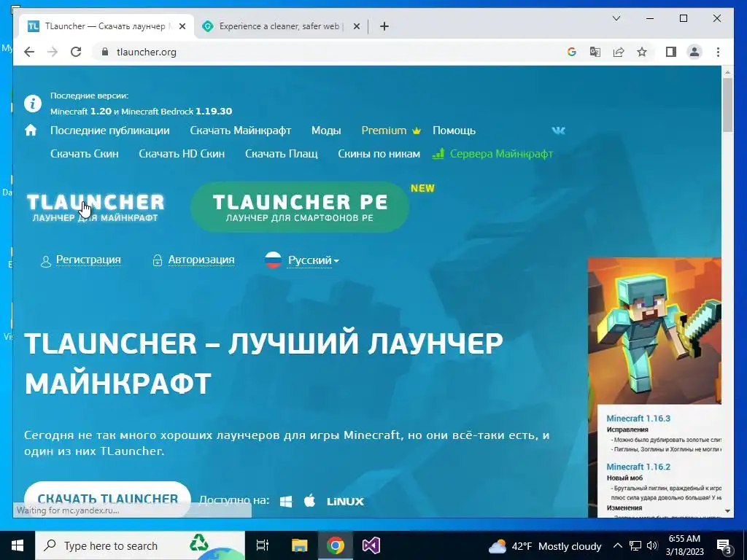Click scrollbar down arrow
Viewport: 747px width, 560px height.
(727, 511)
